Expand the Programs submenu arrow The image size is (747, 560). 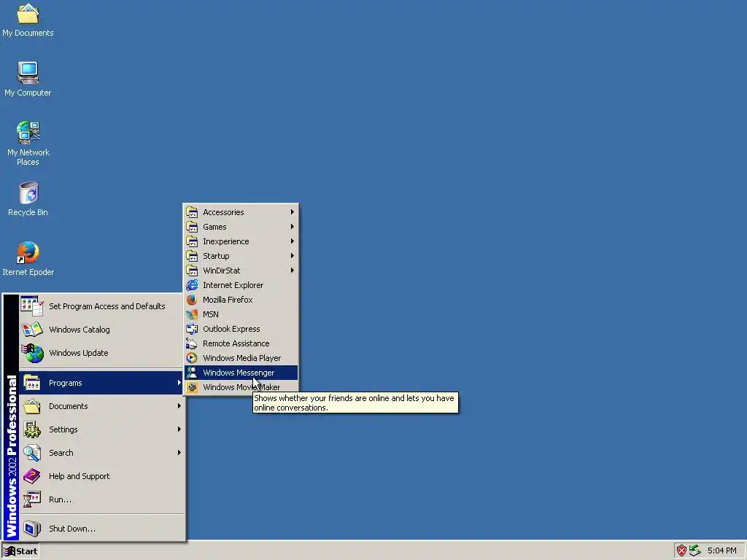[x=179, y=383]
